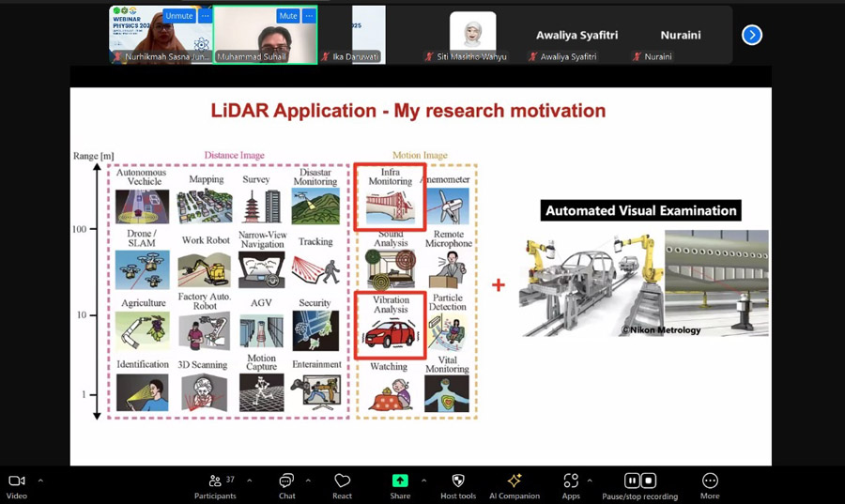Image resolution: width=845 pixels, height=504 pixels.
Task: Expand the Participants options chevron
Action: coord(249,481)
